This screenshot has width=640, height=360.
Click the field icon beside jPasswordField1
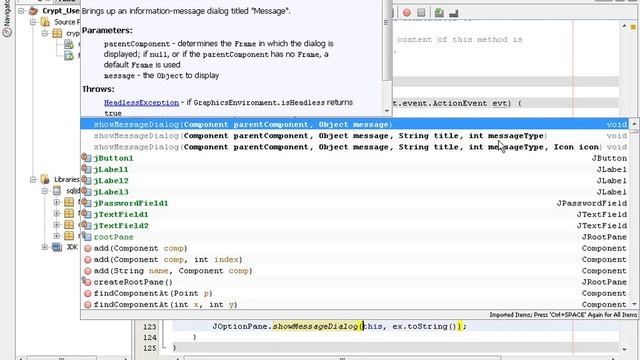(87, 203)
